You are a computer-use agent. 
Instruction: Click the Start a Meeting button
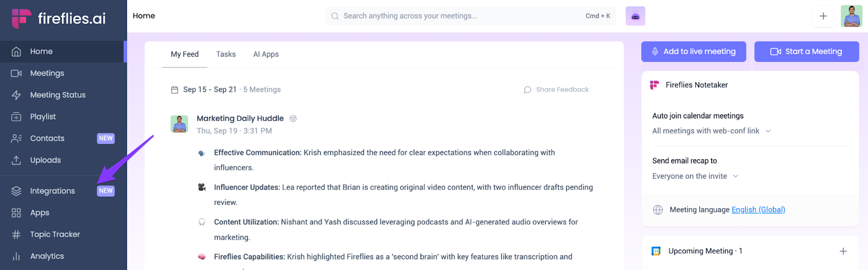[806, 52]
